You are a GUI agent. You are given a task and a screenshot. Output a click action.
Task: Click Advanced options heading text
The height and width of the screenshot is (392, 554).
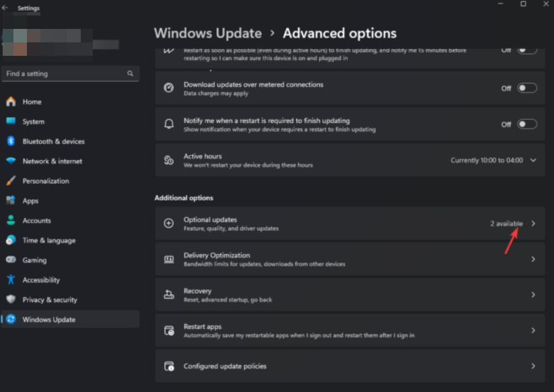(x=339, y=33)
